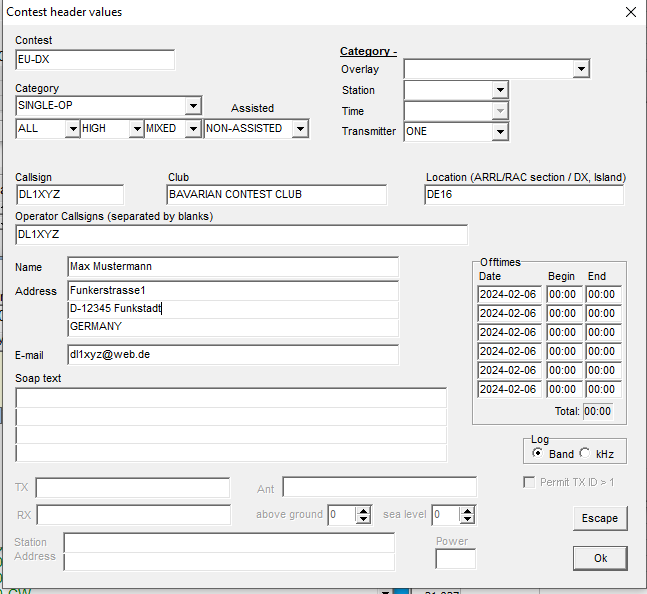Select the kHz log radio button
The height and width of the screenshot is (594, 647).
[x=585, y=453]
